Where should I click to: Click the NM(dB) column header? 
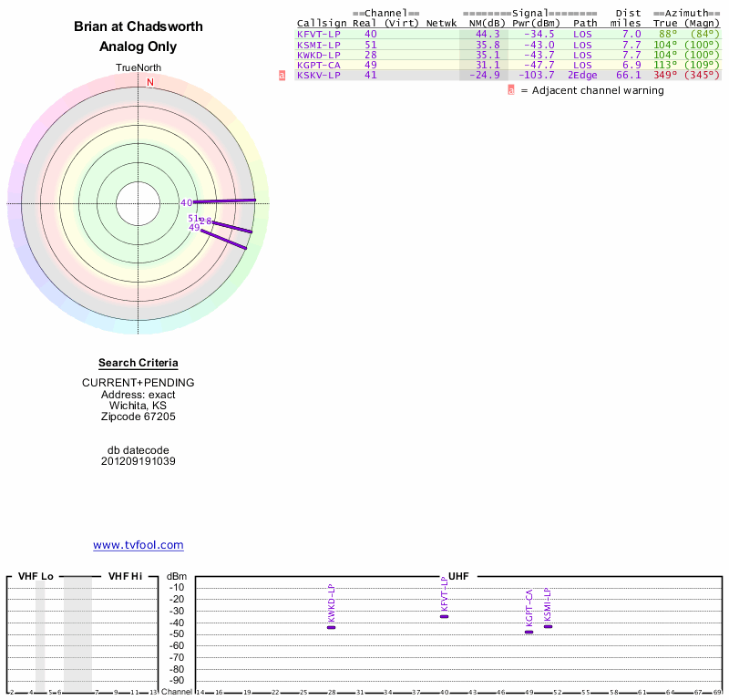[x=487, y=24]
